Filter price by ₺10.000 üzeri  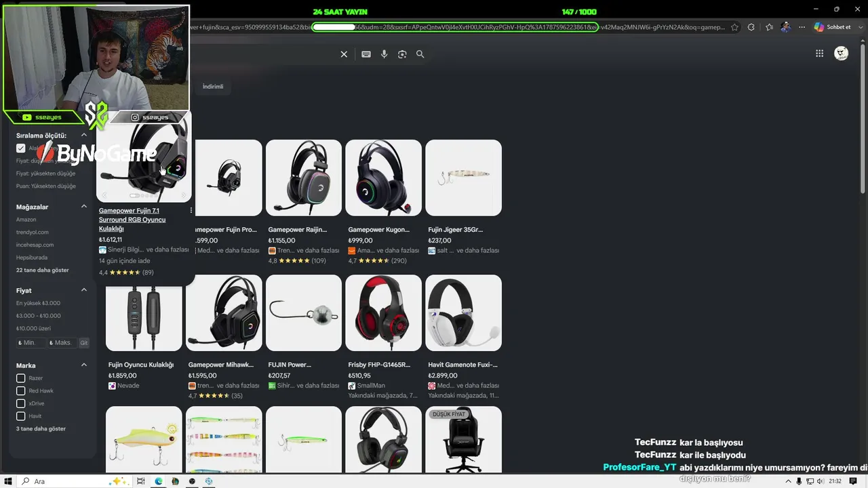[x=33, y=329]
